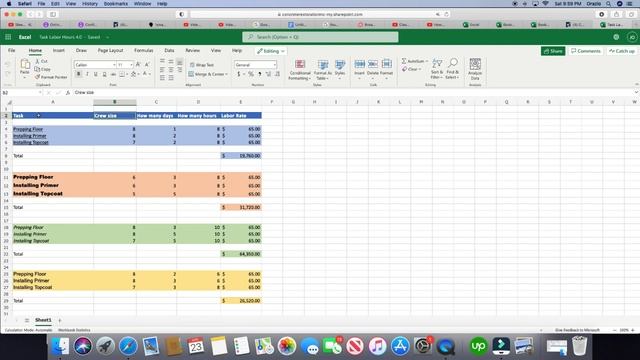
Task: Click the Clear eraser icon
Action: tap(404, 69)
